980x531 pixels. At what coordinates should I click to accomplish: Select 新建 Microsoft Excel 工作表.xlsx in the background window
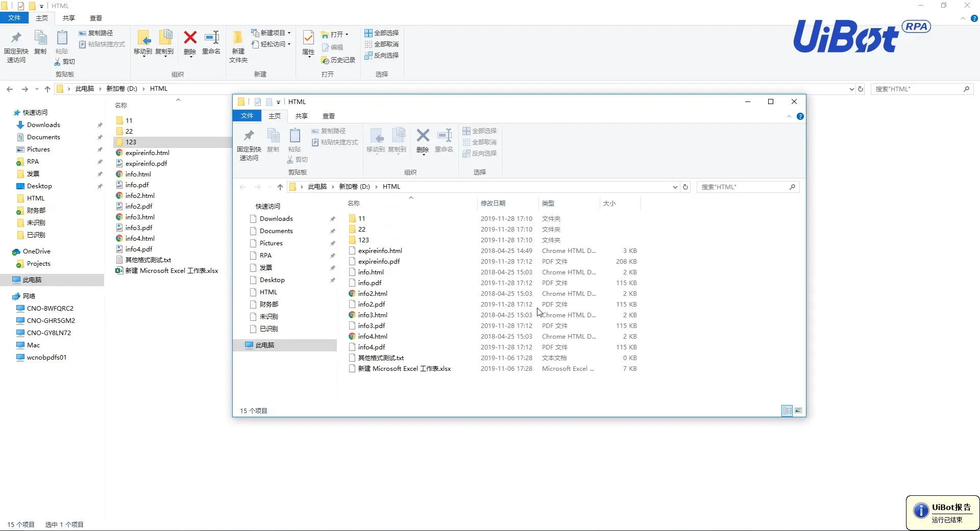point(171,271)
